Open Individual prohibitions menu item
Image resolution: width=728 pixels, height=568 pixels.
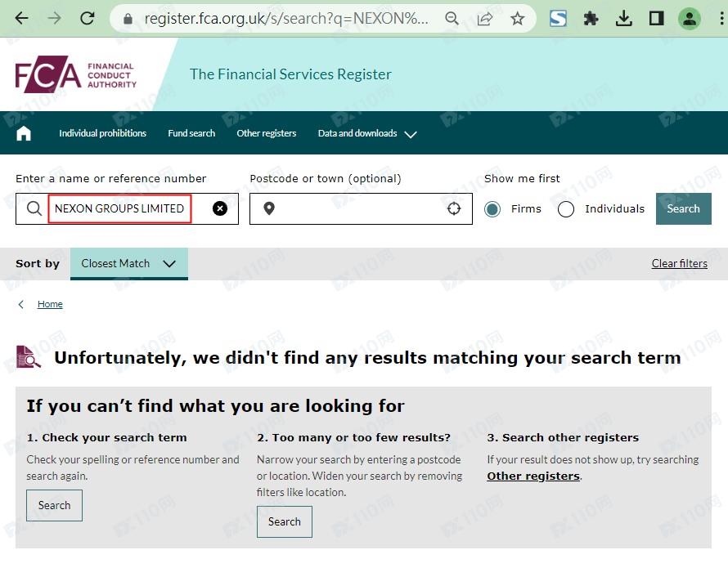(x=102, y=133)
